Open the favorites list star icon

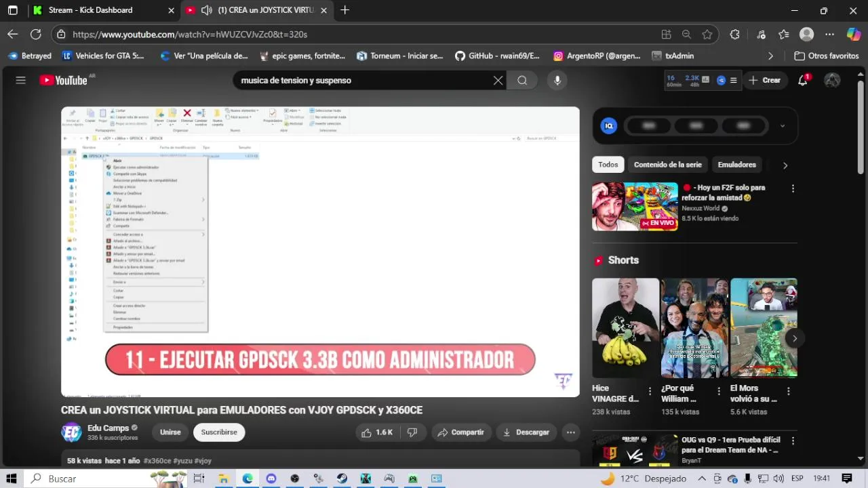pyautogui.click(x=784, y=34)
